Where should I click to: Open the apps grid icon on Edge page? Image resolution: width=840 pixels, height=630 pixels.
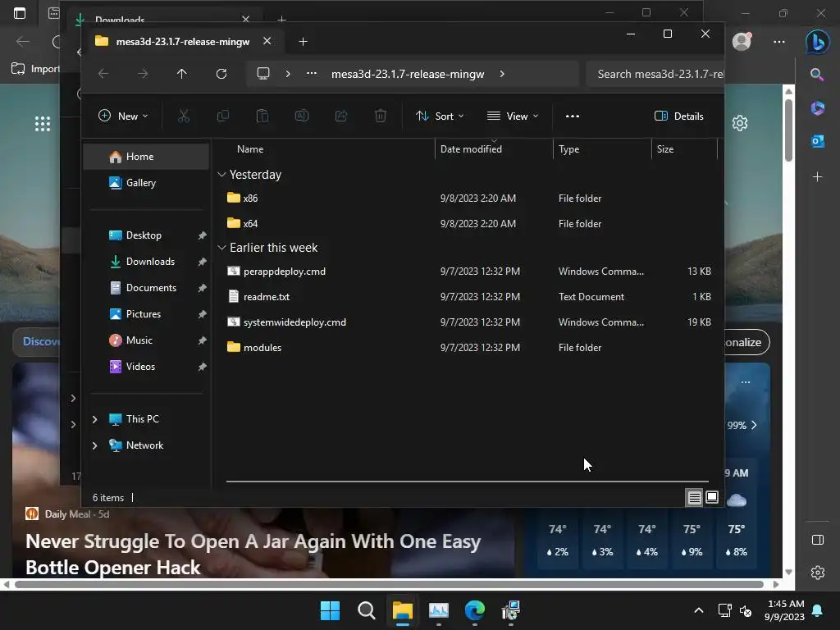[x=43, y=124]
